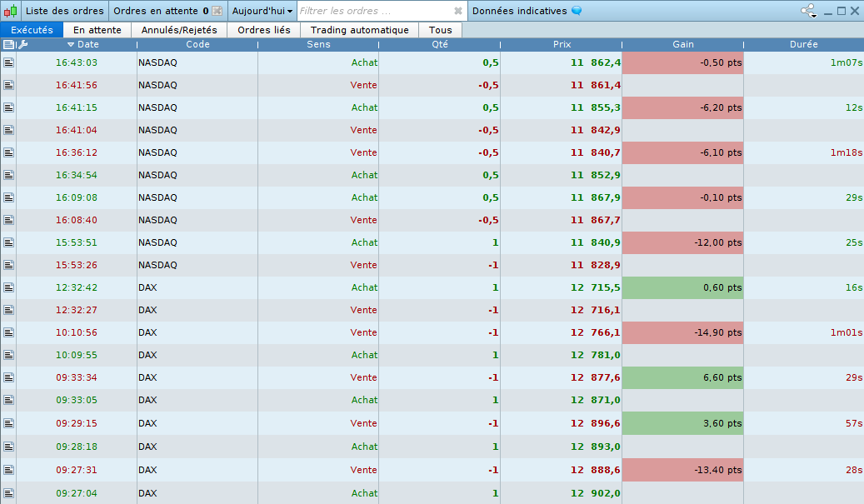The width and height of the screenshot is (864, 504).
Task: Open the Aujourd'hui date range dropdown
Action: pos(262,11)
